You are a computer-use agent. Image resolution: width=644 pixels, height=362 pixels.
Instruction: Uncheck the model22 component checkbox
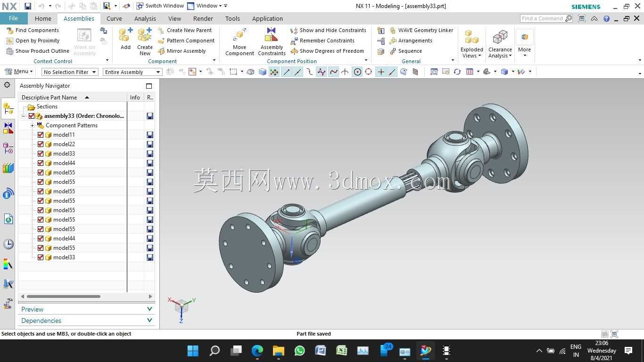coord(41,144)
